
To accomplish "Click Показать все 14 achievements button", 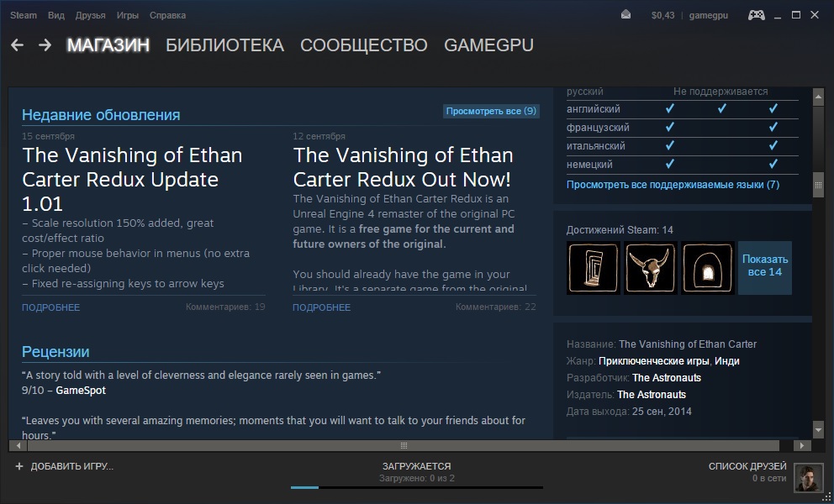I will 765,268.
